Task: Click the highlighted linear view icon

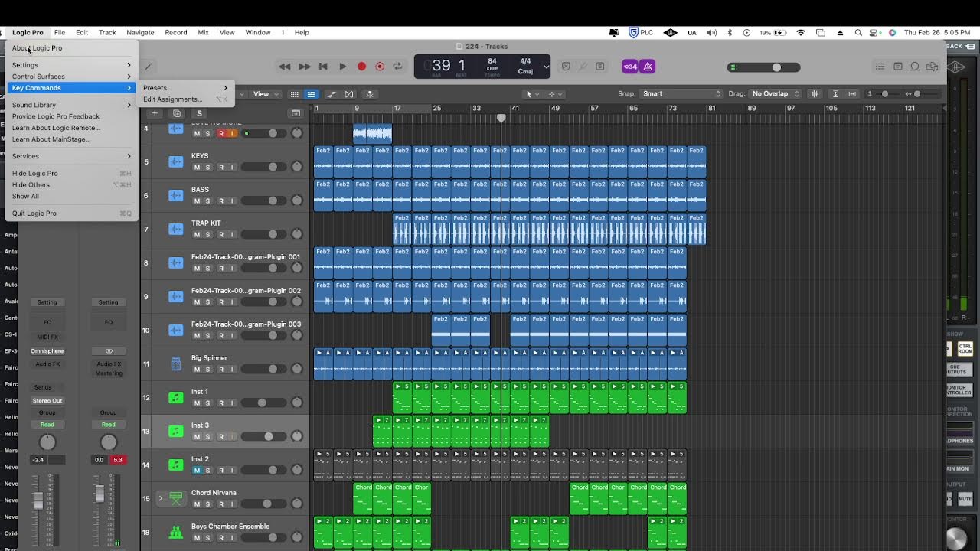Action: pyautogui.click(x=311, y=94)
